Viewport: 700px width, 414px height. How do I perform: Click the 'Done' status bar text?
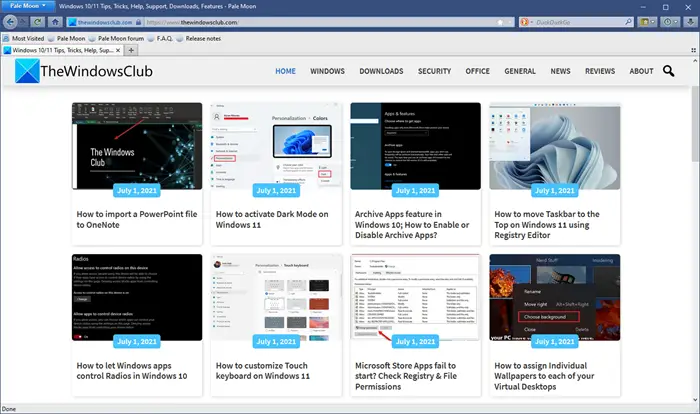coord(8,409)
